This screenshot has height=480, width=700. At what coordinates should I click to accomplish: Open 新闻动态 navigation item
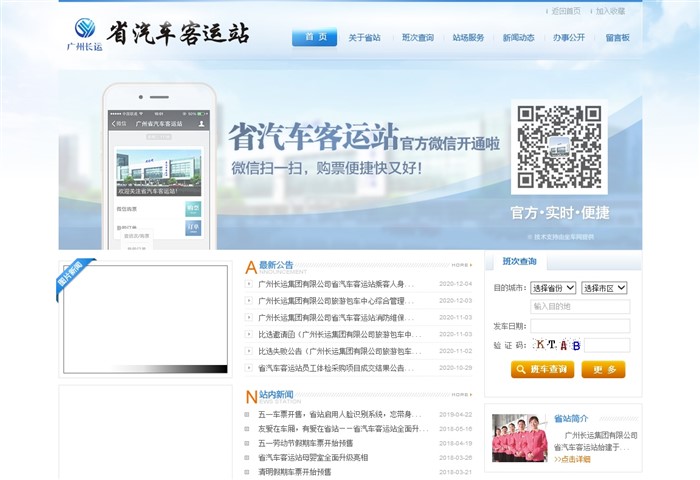click(x=518, y=38)
